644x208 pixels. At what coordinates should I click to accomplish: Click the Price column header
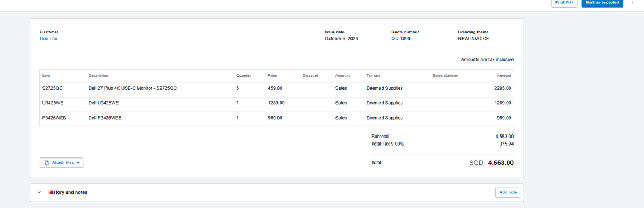coord(272,76)
